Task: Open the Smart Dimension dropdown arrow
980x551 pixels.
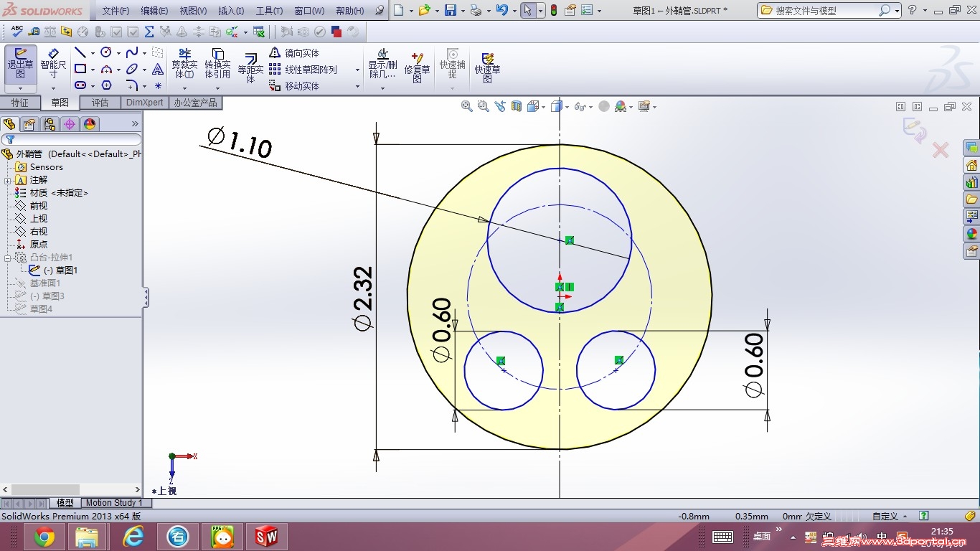Action: coord(53,89)
